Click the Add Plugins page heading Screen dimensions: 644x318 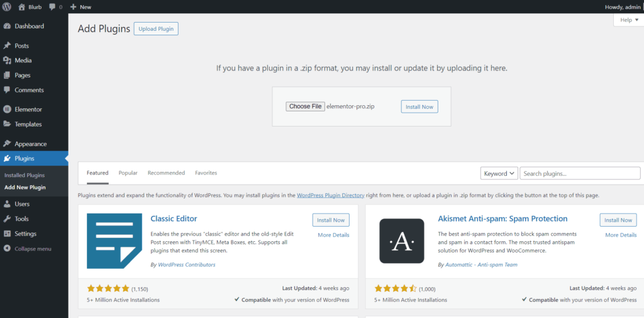[104, 29]
